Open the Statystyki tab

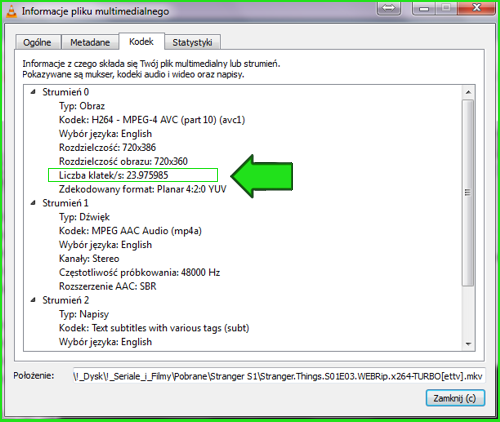pos(192,42)
